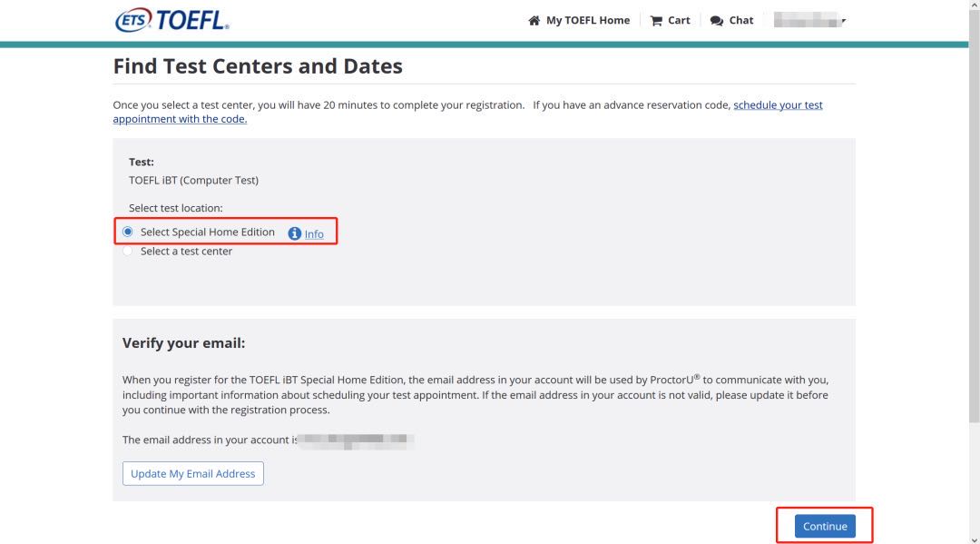Click the blue Continue button
This screenshot has width=980, height=544.
point(825,526)
